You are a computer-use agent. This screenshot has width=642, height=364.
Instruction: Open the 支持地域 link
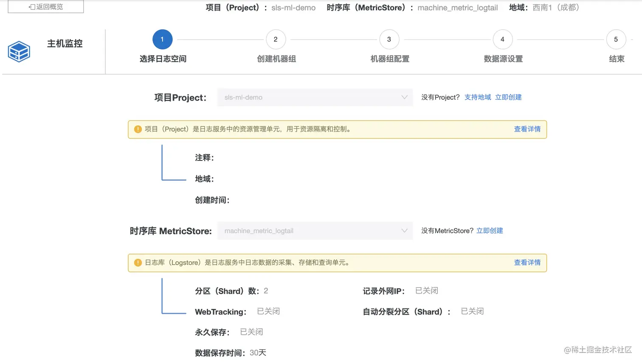(x=478, y=97)
